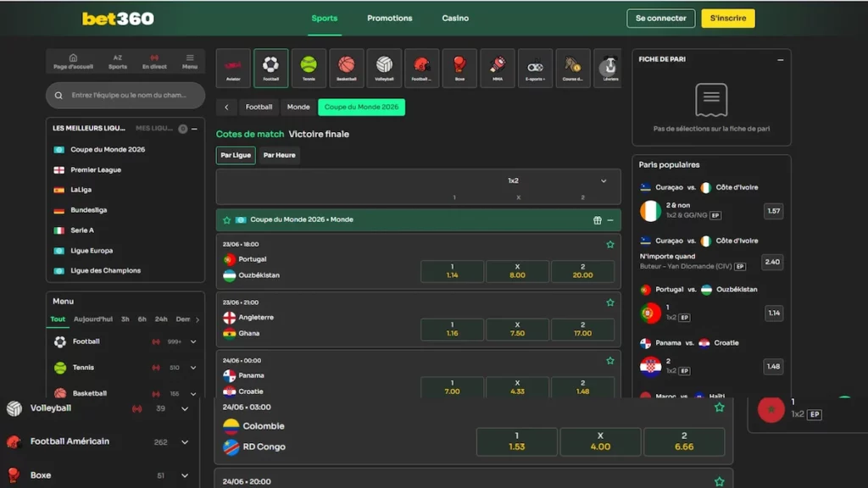Click the back arrow beside Football breadcrumb
868x488 pixels.
(x=226, y=108)
